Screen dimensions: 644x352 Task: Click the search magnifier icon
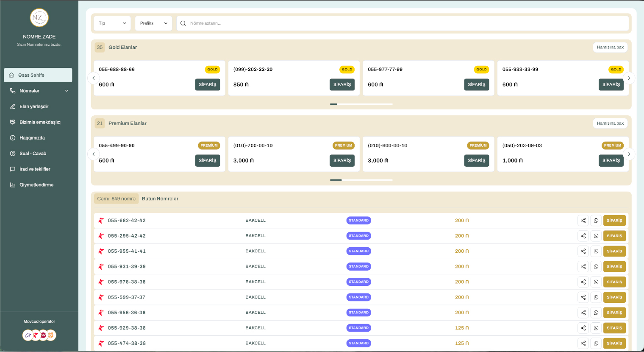[183, 23]
